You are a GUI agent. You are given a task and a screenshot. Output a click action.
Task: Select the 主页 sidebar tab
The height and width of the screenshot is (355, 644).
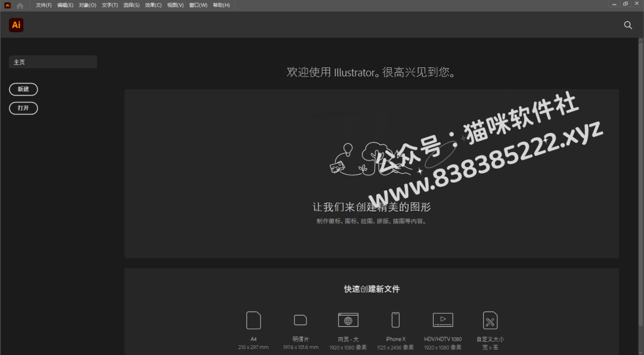[x=53, y=62]
